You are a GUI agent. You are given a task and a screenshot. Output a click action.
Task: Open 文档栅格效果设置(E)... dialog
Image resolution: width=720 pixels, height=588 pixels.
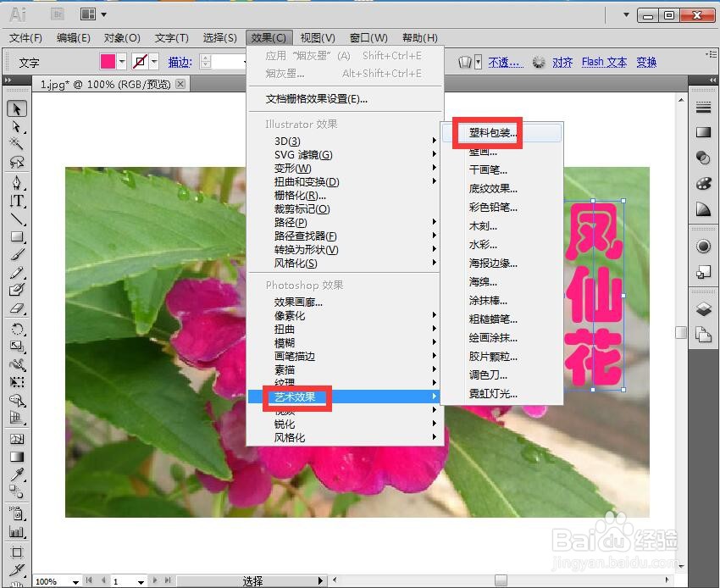[345, 99]
